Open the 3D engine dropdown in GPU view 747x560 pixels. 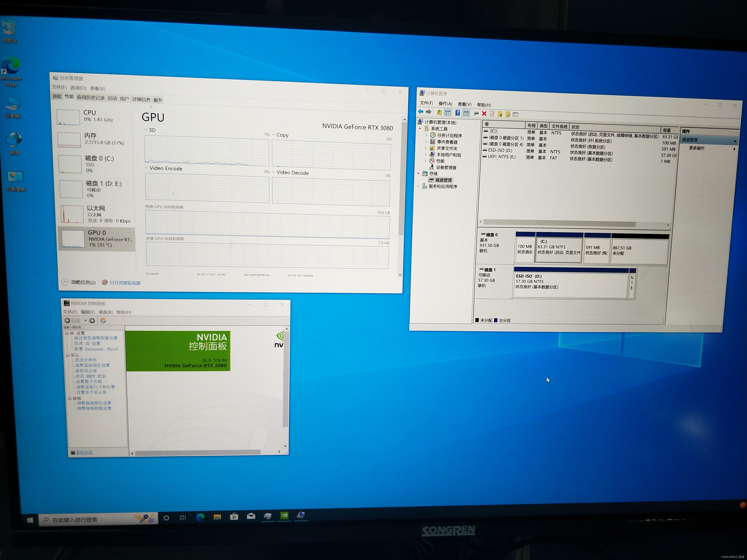coord(146,130)
